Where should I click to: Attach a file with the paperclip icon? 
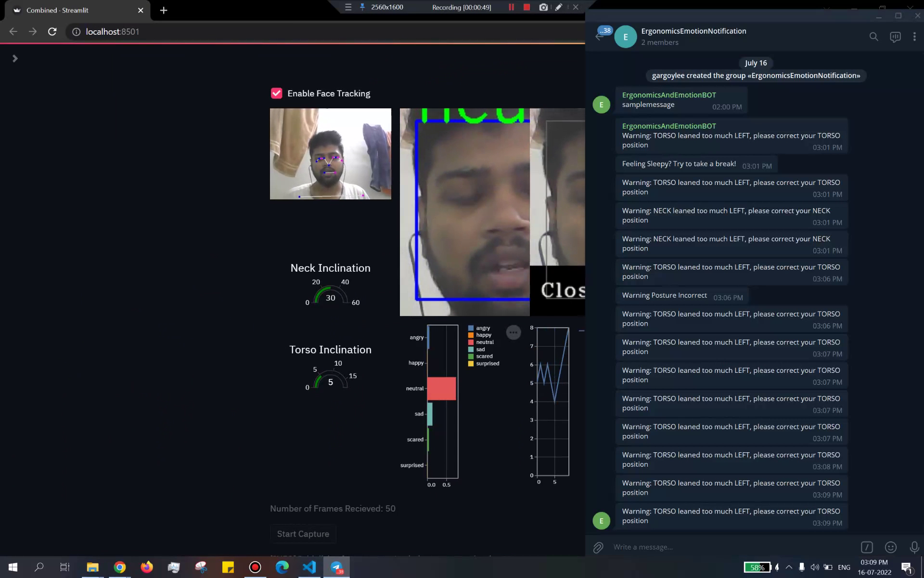[598, 547]
